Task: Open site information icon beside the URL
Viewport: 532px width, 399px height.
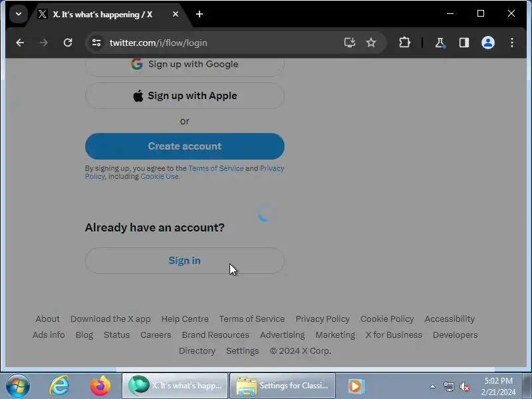Action: click(96, 43)
